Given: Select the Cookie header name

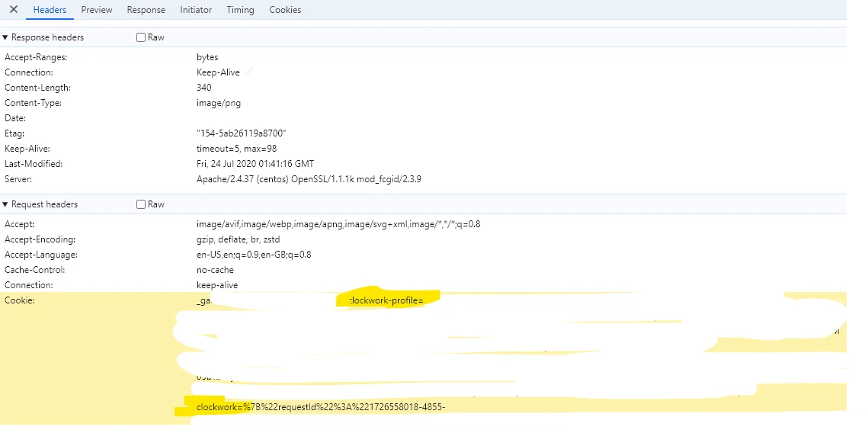Looking at the screenshot, I should click(19, 300).
